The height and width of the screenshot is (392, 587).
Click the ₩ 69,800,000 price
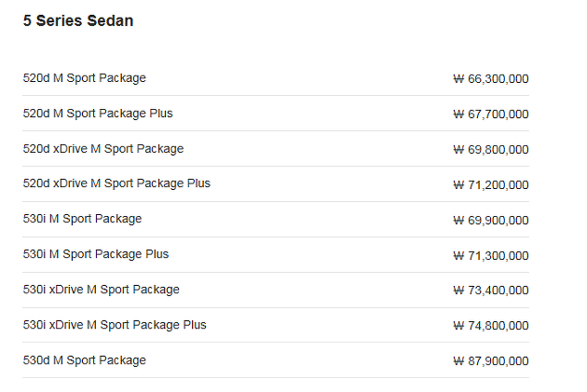pos(491,150)
